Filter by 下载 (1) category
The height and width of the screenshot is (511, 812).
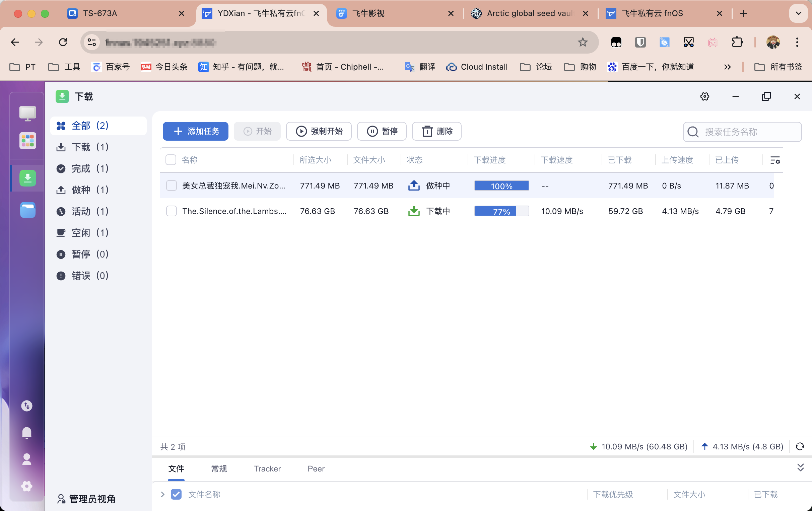(x=98, y=147)
